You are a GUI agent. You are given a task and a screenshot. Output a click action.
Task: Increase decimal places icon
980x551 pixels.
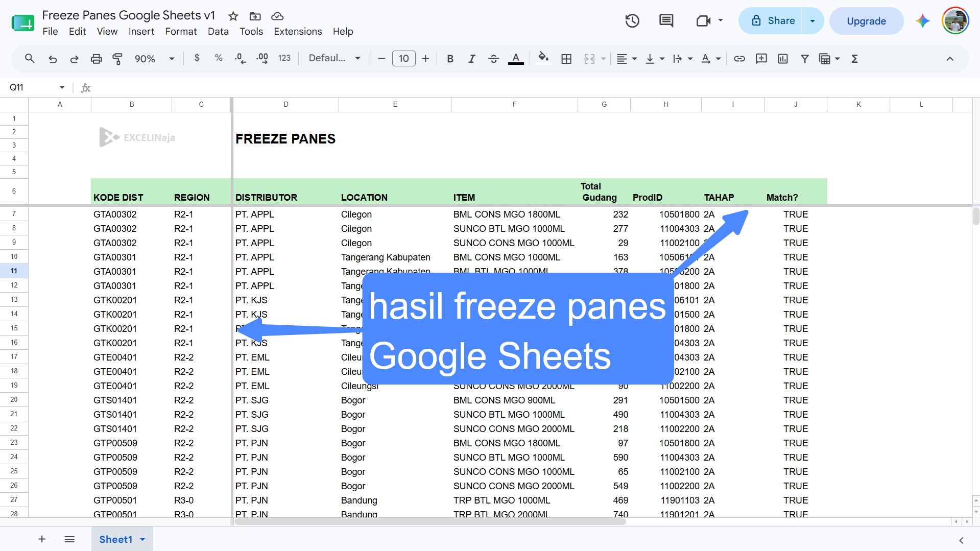[262, 58]
